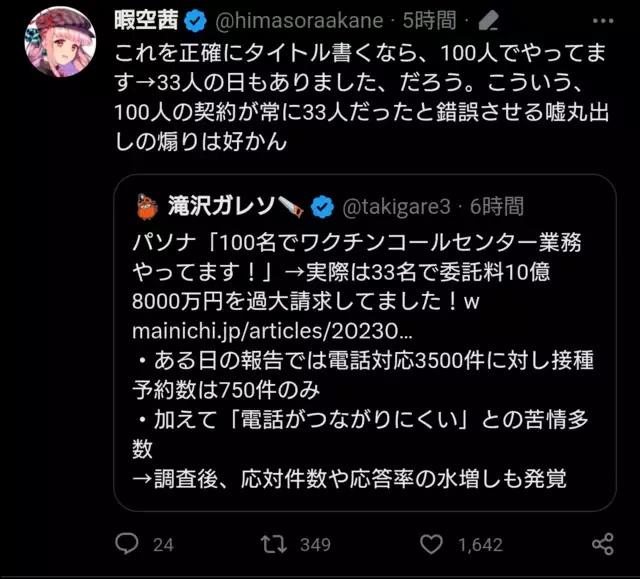Open the reply comment icon
Viewport: 640px width, 579px height.
pos(127,544)
